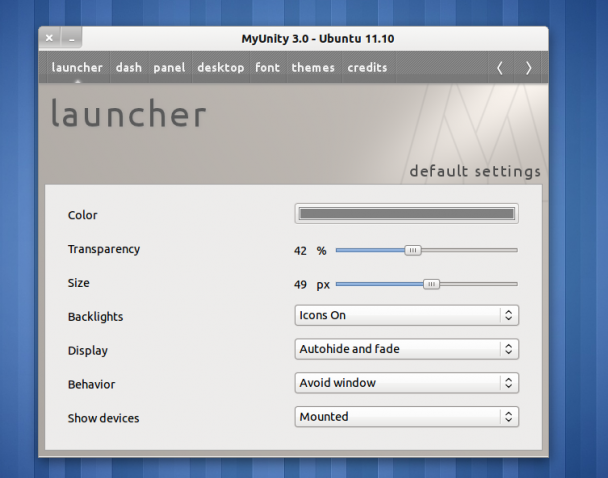The height and width of the screenshot is (478, 608).
Task: Click the Transparency slider handle
Action: tap(413, 250)
